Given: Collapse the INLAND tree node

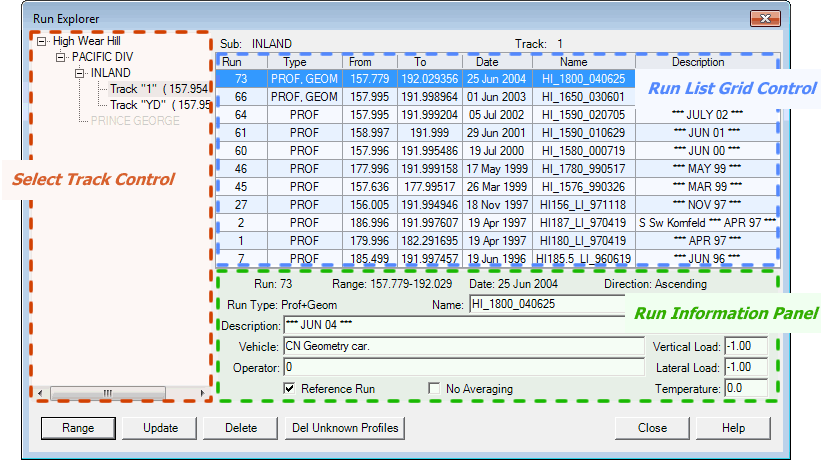Looking at the screenshot, I should click(x=79, y=73).
